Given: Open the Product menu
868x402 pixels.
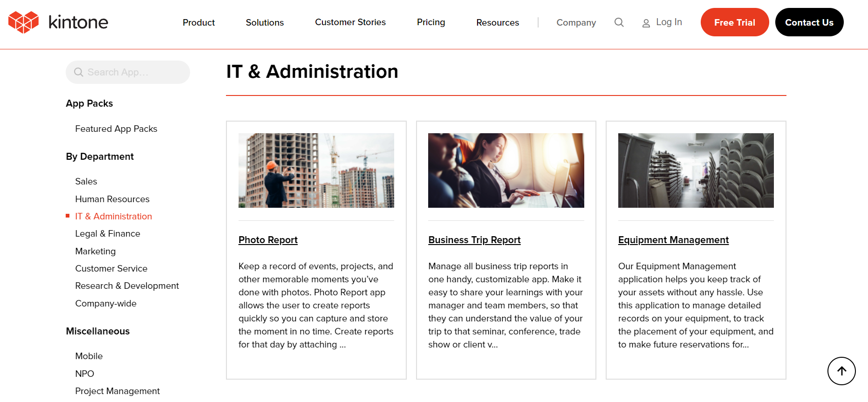Looking at the screenshot, I should (198, 22).
